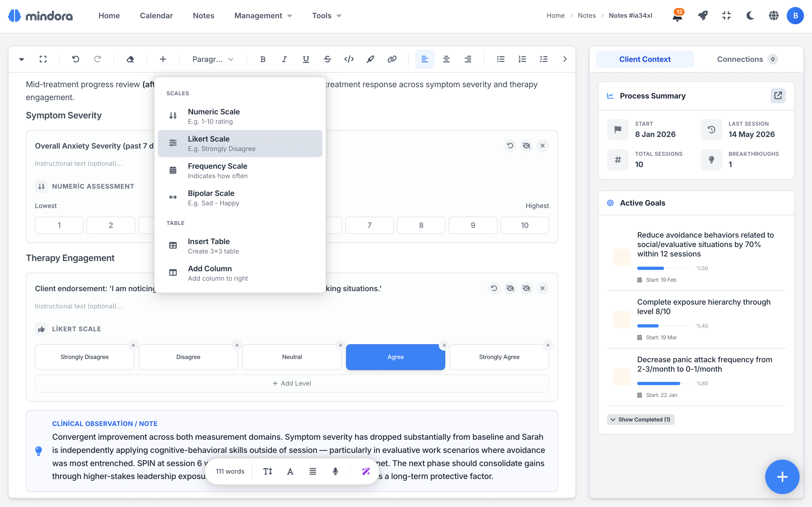Select Disagree on Likert scale

pyautogui.click(x=188, y=357)
